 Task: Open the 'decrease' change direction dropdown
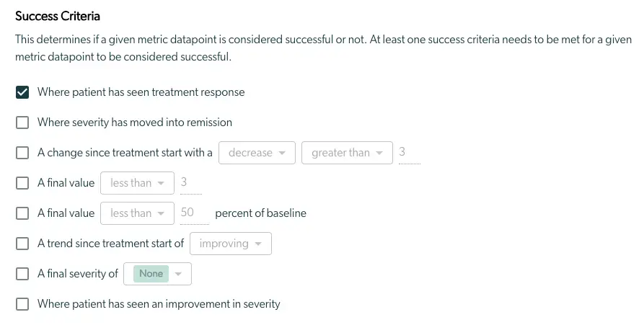point(257,153)
